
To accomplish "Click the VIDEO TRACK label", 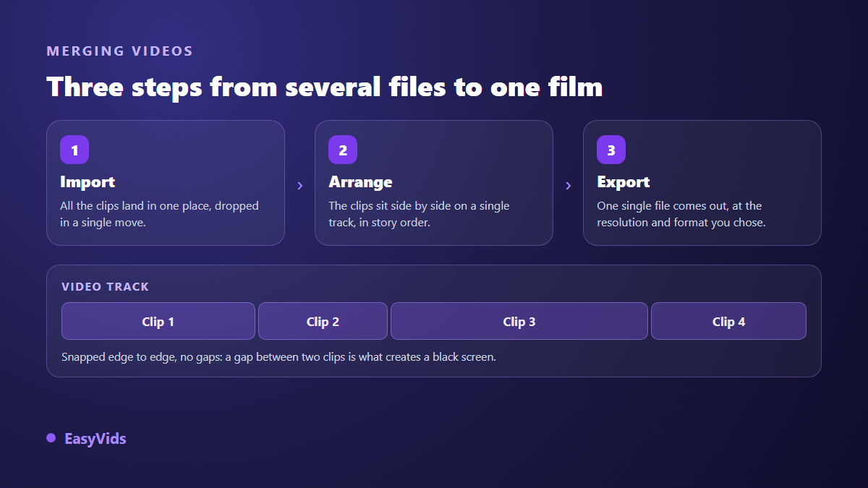I will point(105,286).
